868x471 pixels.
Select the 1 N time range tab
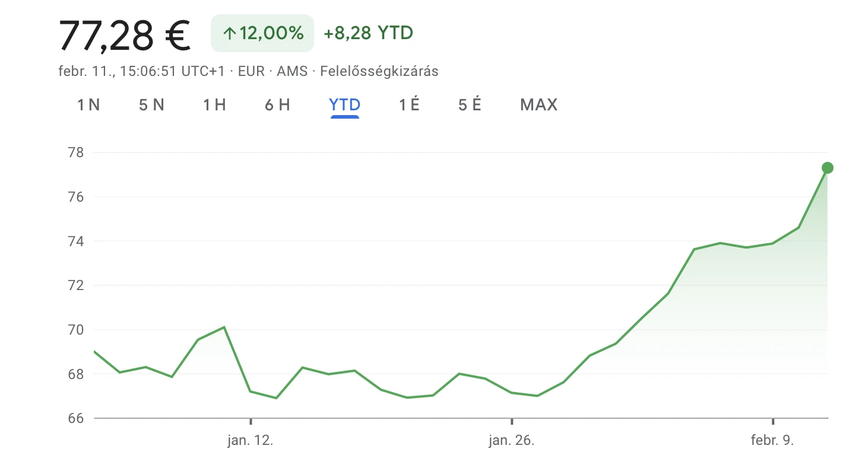click(x=88, y=105)
